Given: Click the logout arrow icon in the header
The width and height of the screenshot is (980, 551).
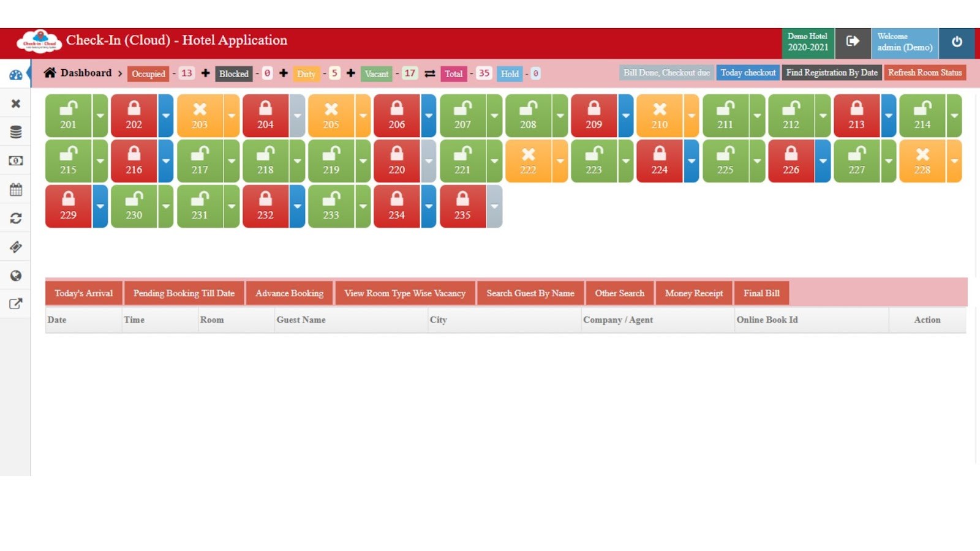Looking at the screenshot, I should 853,40.
